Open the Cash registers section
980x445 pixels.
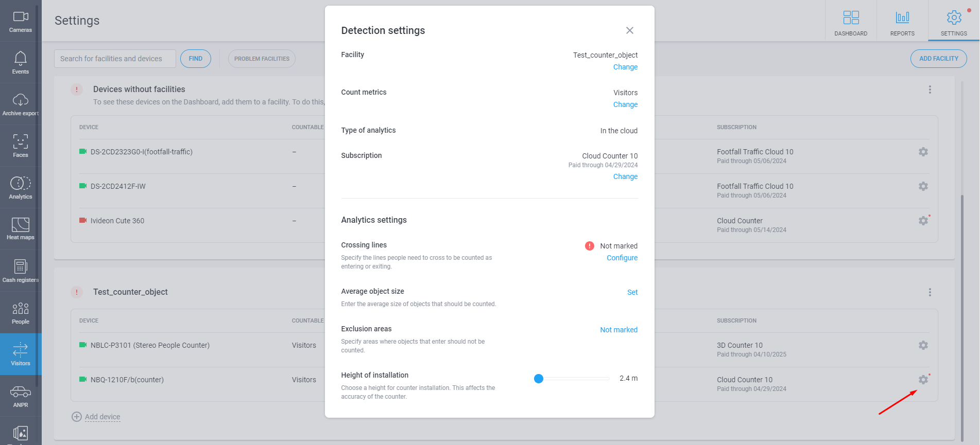(x=21, y=271)
